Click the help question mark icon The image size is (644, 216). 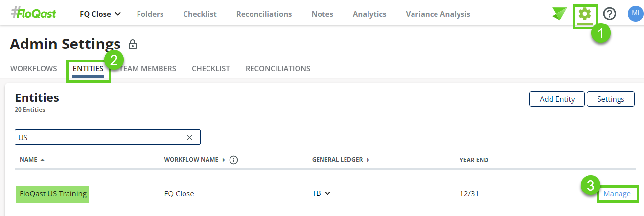(609, 14)
